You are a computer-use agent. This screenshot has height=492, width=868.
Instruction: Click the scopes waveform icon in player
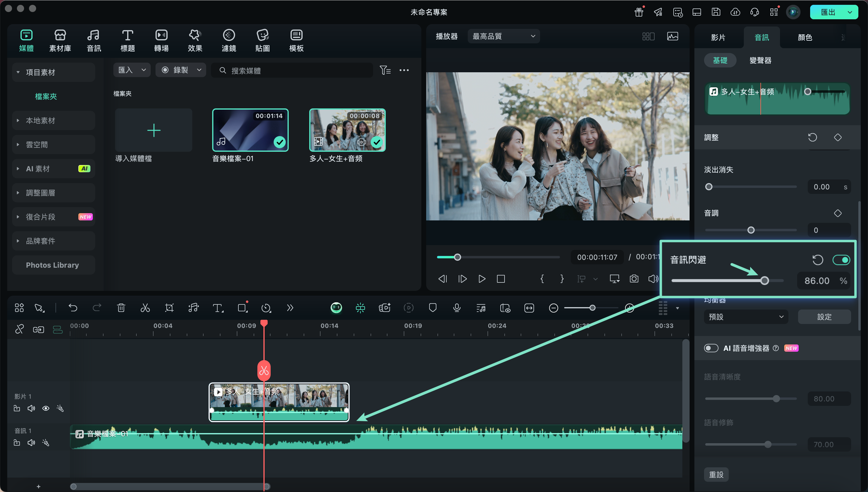(x=673, y=36)
